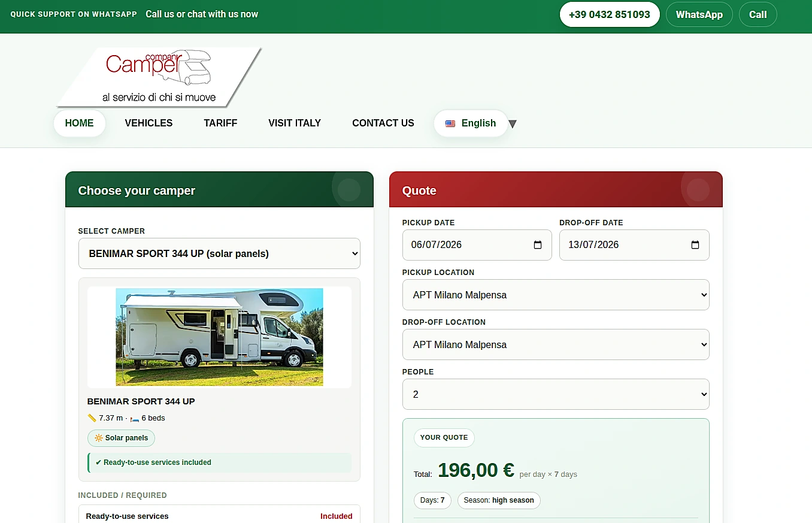The height and width of the screenshot is (523, 812).
Task: Click the "Season: high season" pill
Action: click(x=499, y=500)
